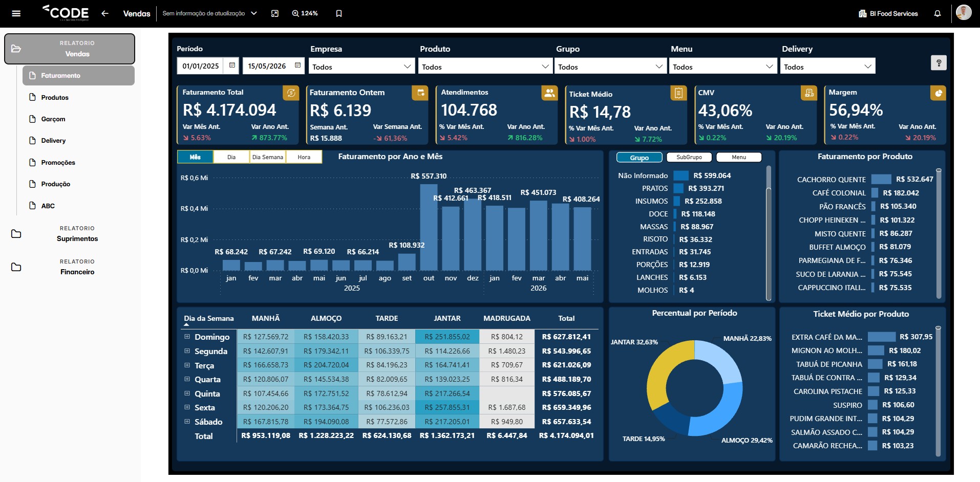
Task: Sort by the Dia da Semana header
Action: pyautogui.click(x=209, y=318)
